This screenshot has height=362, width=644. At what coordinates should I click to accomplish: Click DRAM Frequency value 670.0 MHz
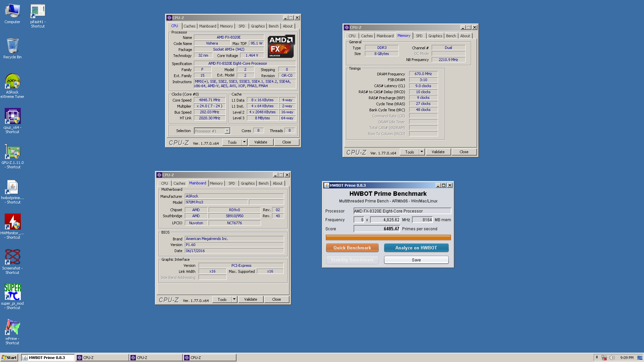coord(423,74)
